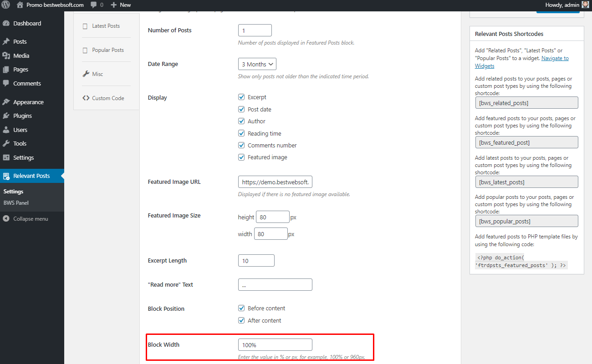Click the featured image height field
592x364 pixels.
click(273, 217)
